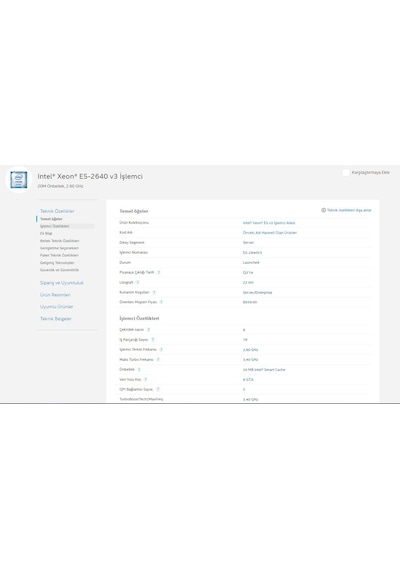The image size is (400, 570).
Task: Click the Kod Adı label
Action: (x=126, y=232)
